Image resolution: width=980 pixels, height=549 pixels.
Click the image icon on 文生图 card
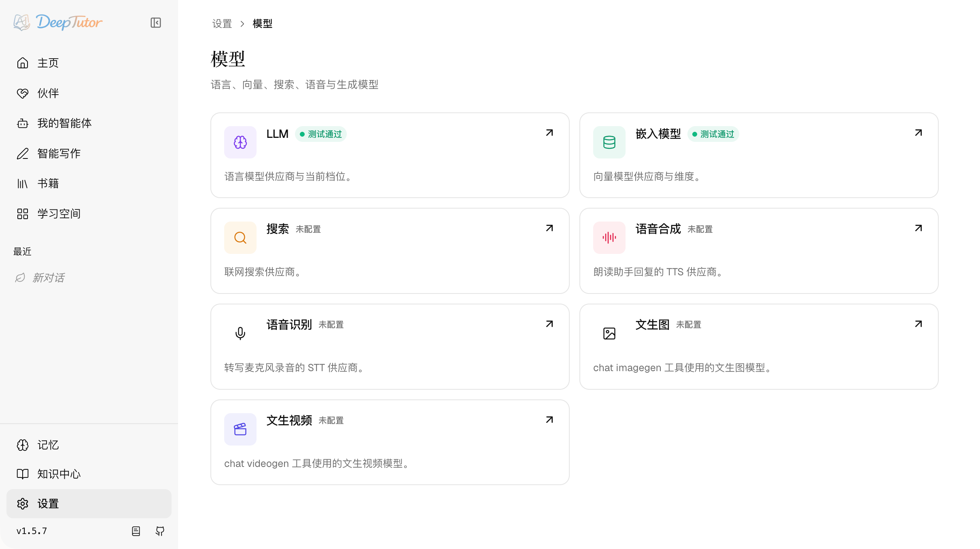click(609, 334)
